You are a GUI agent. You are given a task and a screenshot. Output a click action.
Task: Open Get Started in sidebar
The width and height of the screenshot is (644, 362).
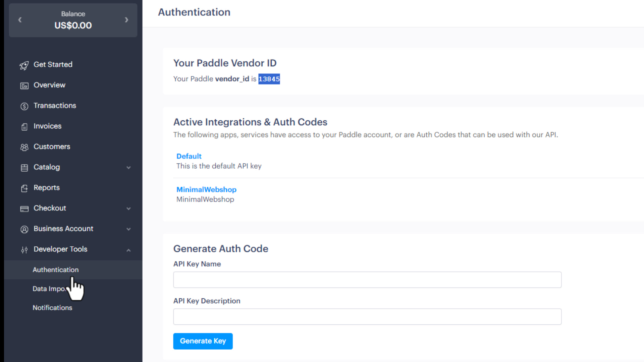click(x=53, y=64)
